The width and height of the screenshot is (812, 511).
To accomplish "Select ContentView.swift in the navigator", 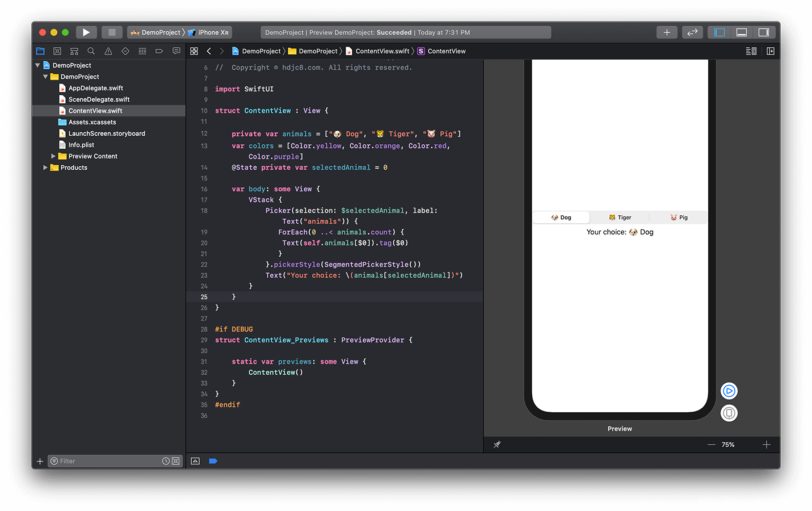I will pos(95,111).
